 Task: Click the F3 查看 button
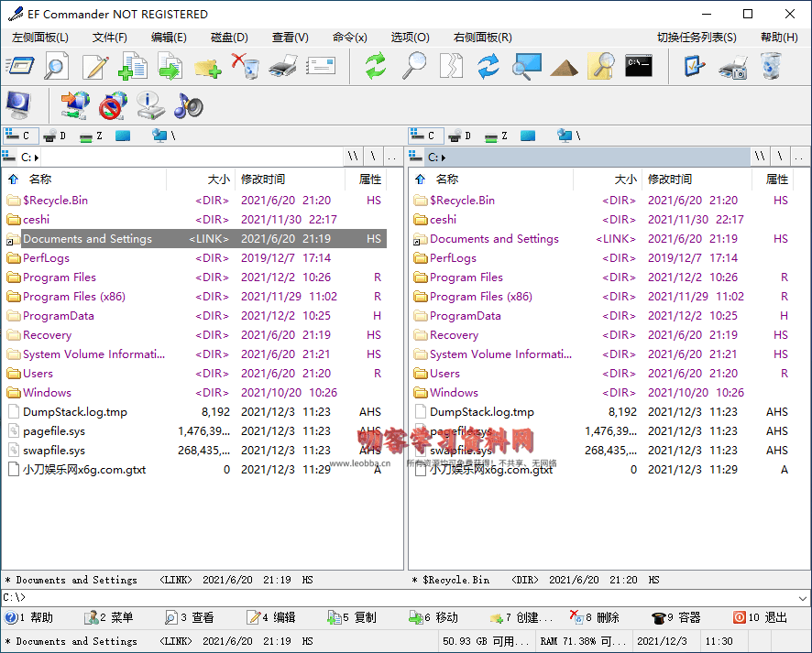[189, 617]
